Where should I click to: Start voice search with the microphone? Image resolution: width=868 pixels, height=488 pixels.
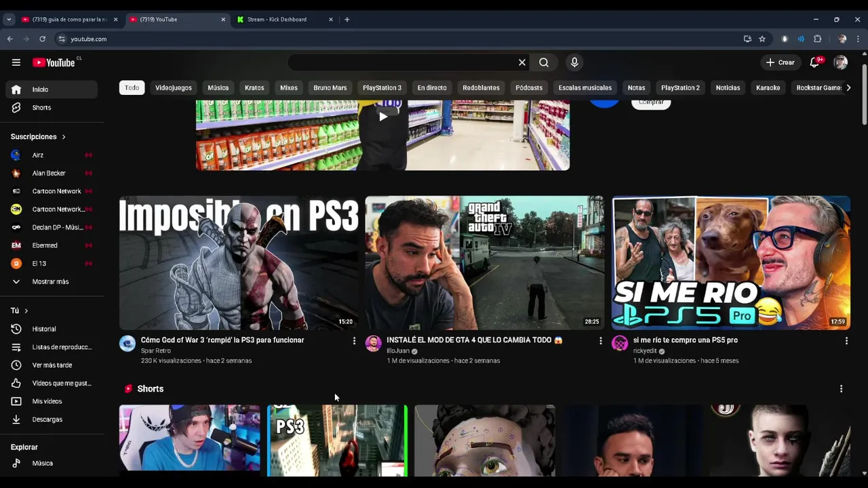[574, 62]
